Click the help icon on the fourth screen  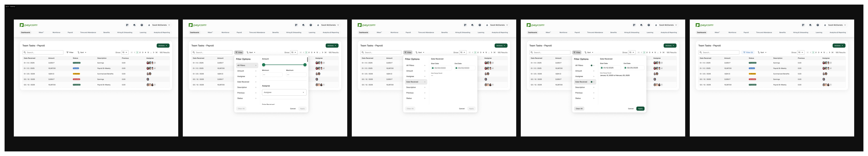coord(649,25)
